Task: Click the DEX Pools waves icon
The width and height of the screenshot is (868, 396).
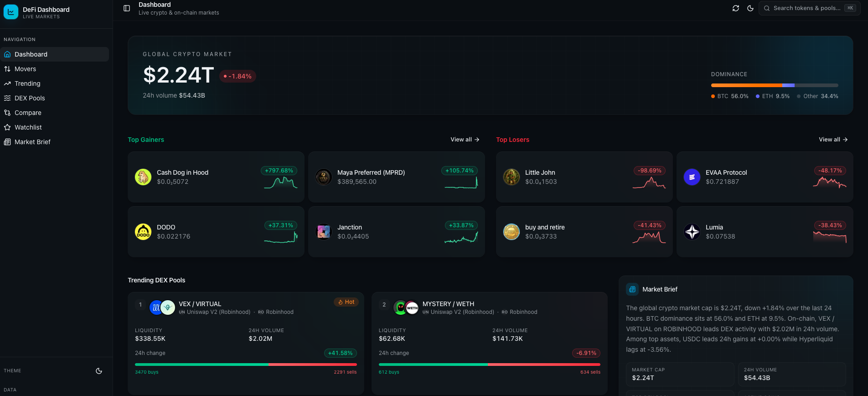Action: pos(7,98)
